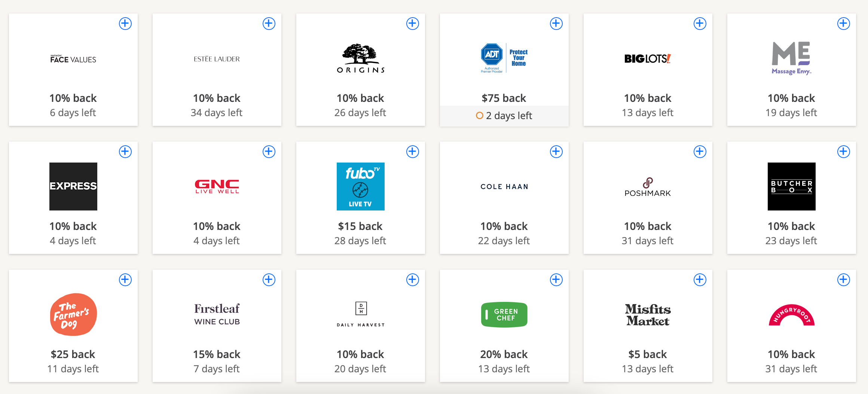Click the Hungryroot 10% back text

tap(791, 354)
